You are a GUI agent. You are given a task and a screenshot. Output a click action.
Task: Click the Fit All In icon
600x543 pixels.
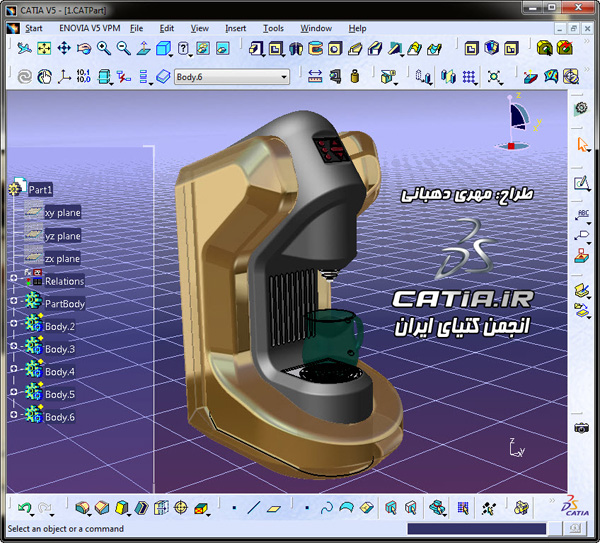44,49
